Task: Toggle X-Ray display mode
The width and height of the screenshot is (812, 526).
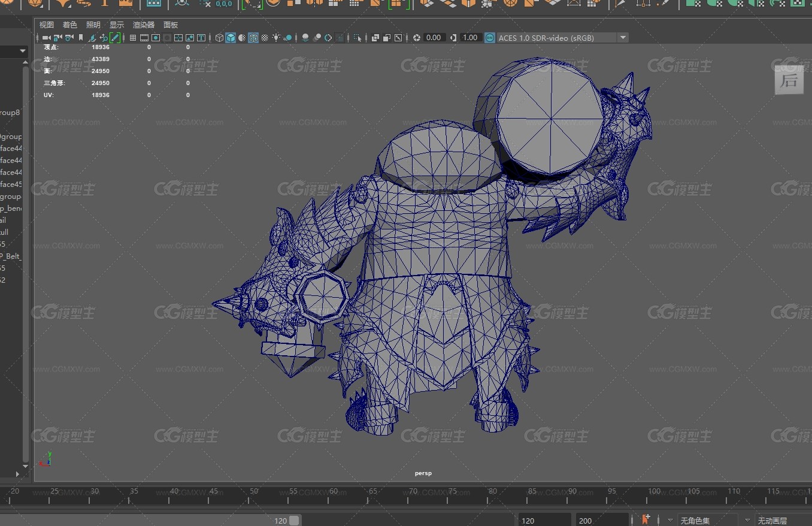Action: [375, 38]
